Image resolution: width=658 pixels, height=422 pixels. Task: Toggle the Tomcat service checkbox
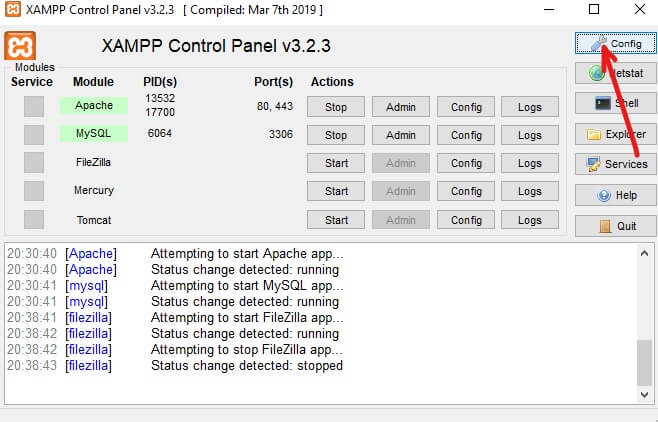click(x=34, y=220)
